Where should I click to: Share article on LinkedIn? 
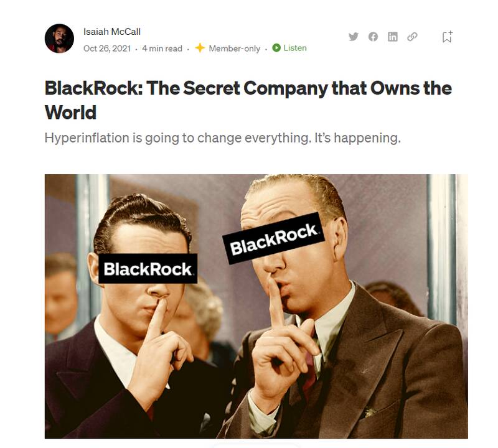pos(393,37)
